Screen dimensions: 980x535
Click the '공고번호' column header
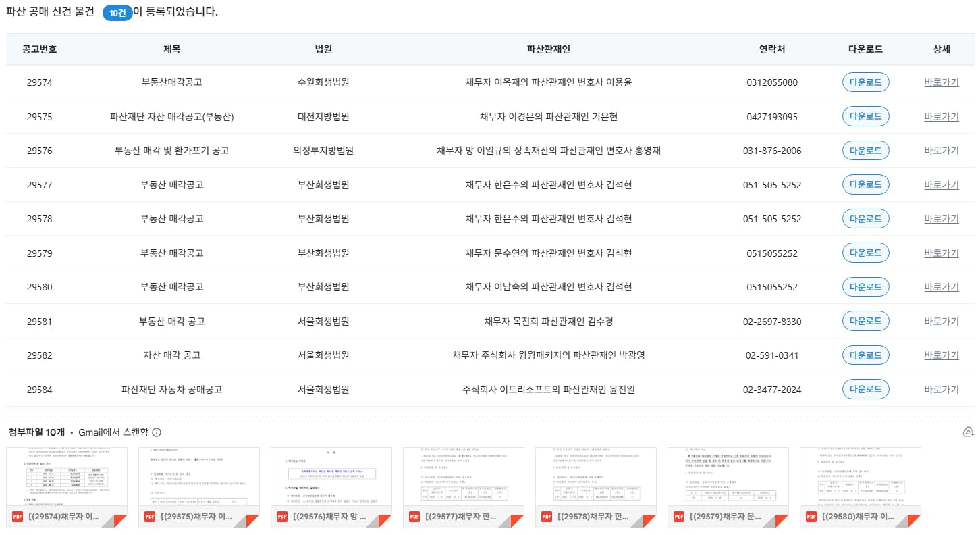point(39,49)
